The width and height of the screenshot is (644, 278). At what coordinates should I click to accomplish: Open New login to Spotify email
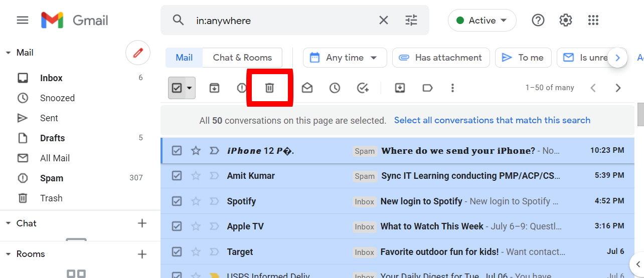tap(397, 201)
